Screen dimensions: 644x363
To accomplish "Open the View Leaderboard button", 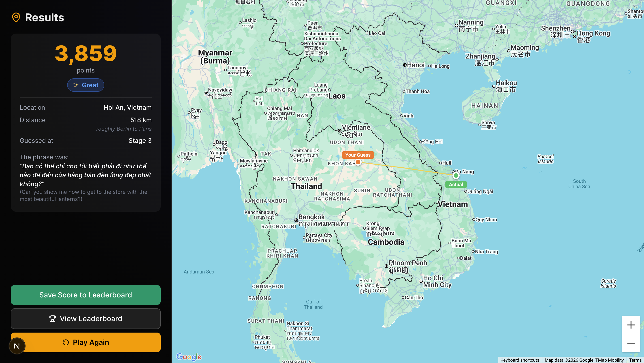I will pos(85,318).
